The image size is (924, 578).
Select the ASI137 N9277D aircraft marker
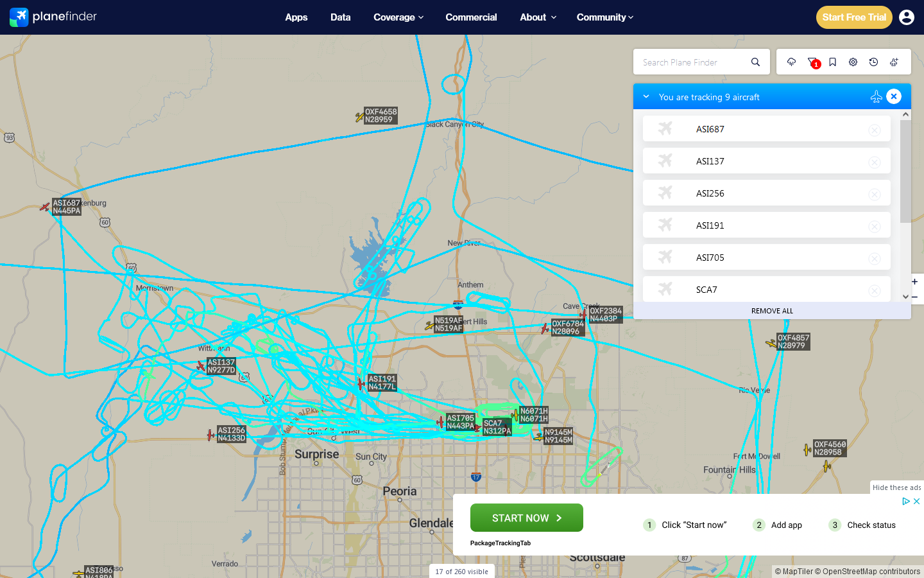[201, 366]
